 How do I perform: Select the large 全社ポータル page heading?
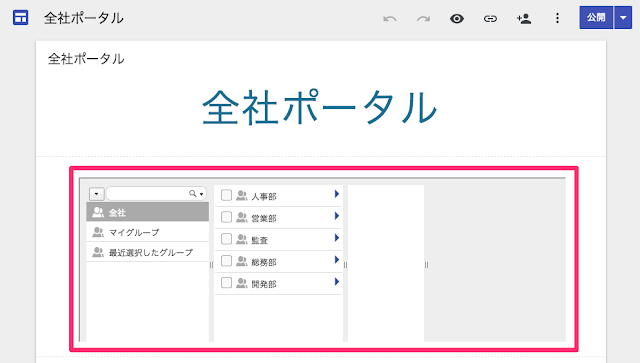pos(320,107)
